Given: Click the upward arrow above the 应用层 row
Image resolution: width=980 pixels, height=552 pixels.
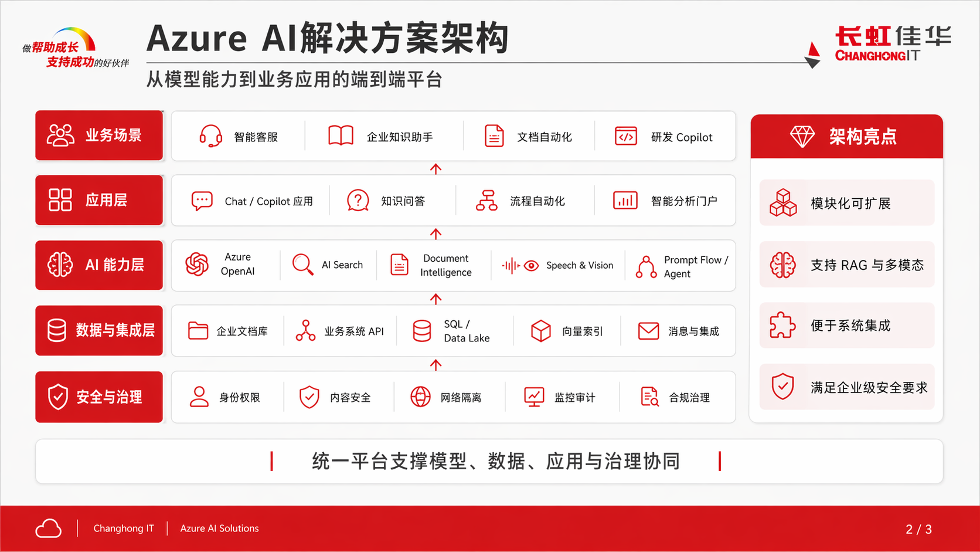Looking at the screenshot, I should pos(435,169).
